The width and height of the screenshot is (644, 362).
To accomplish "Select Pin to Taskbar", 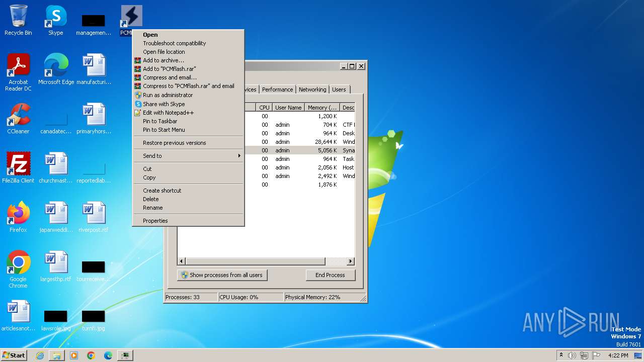I will click(x=188, y=121).
